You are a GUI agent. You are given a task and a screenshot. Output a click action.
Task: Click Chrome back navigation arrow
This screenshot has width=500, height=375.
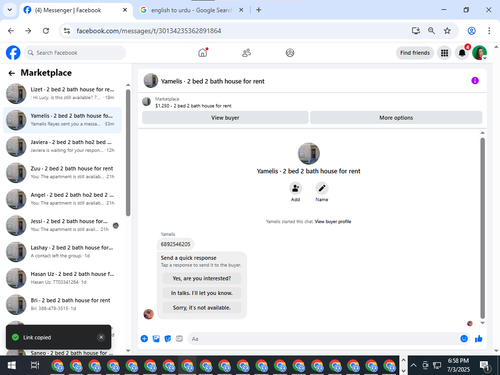pyautogui.click(x=11, y=31)
